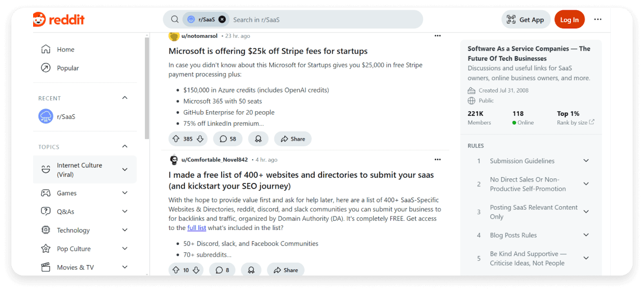The image size is (644, 291).
Task: Open the Reddit logo home link
Action: click(x=58, y=20)
